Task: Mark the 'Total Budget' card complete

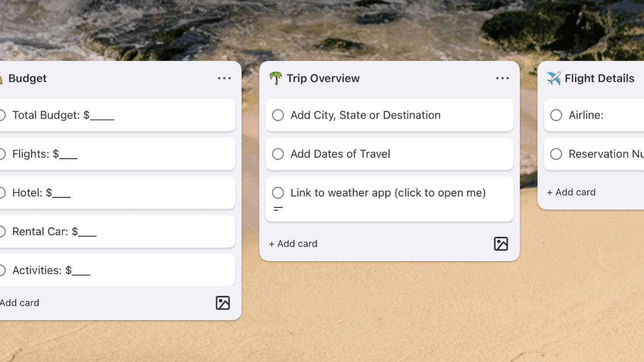Action: [2, 115]
